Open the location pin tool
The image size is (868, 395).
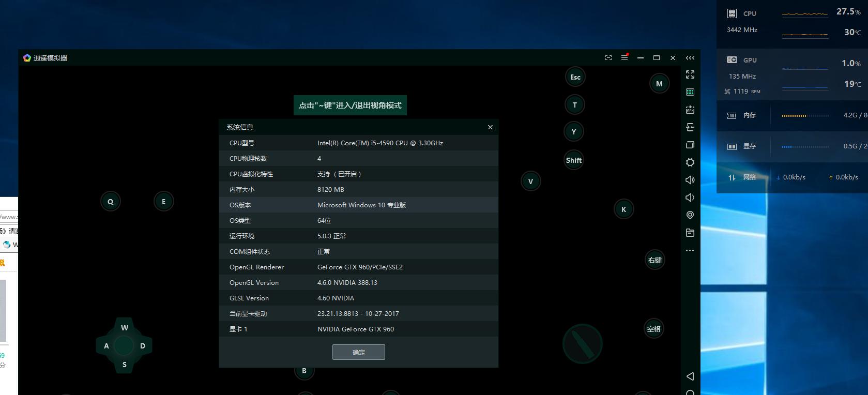click(x=690, y=215)
